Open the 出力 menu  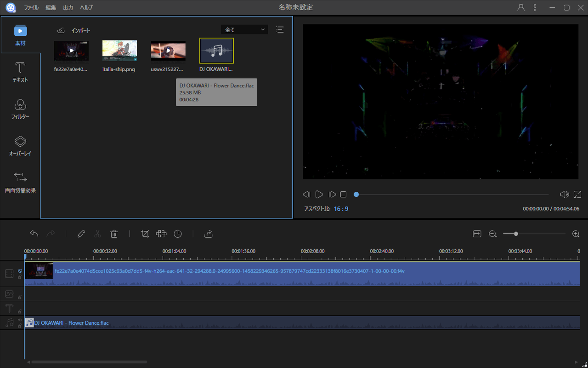tap(68, 8)
